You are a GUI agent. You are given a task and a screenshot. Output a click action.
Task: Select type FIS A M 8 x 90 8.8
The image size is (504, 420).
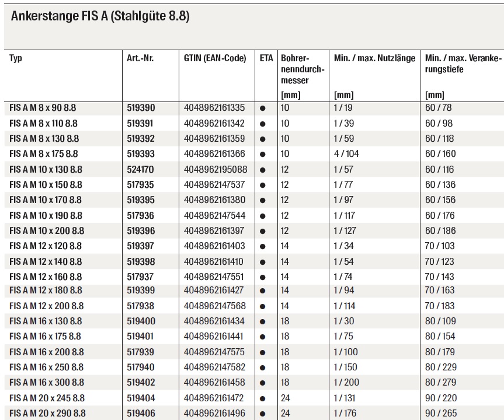(x=43, y=107)
